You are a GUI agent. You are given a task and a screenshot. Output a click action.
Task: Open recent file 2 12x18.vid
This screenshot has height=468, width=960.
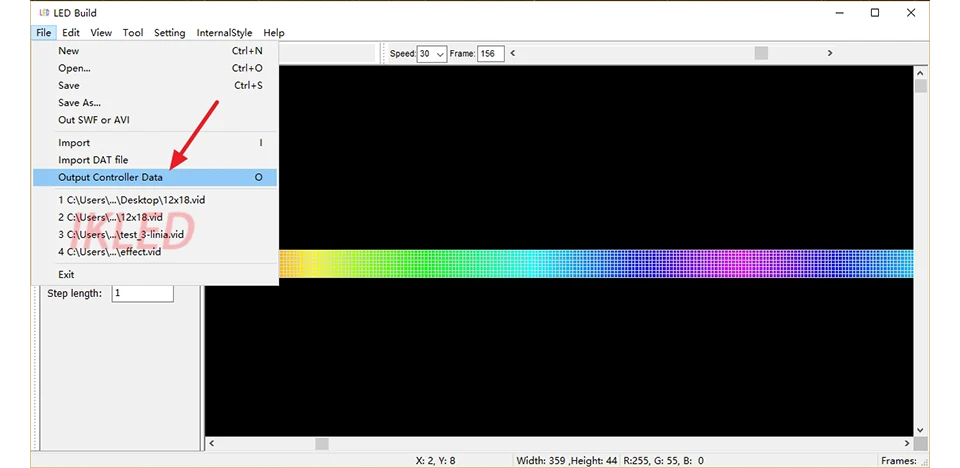pos(156,217)
